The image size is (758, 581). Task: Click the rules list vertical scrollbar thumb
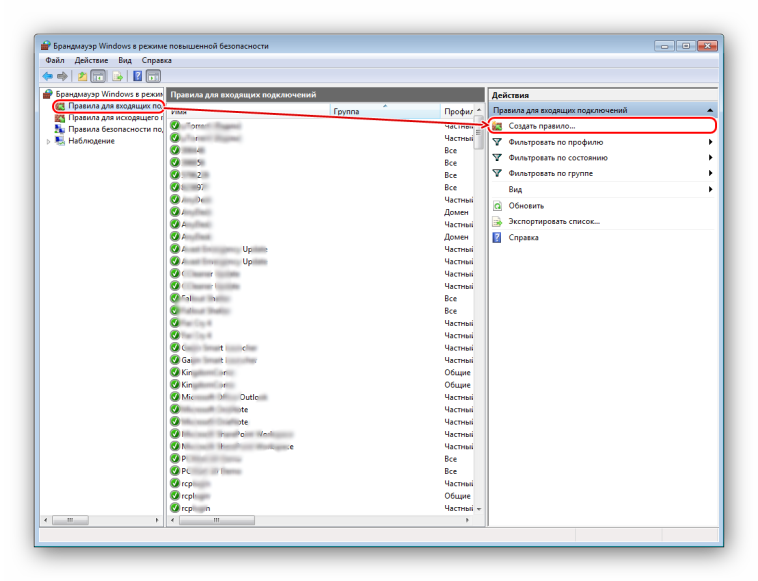pyautogui.click(x=479, y=132)
